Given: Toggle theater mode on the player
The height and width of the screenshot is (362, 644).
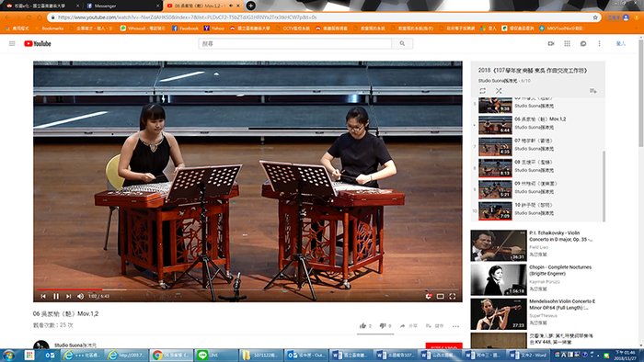Looking at the screenshot, I should 441,296.
